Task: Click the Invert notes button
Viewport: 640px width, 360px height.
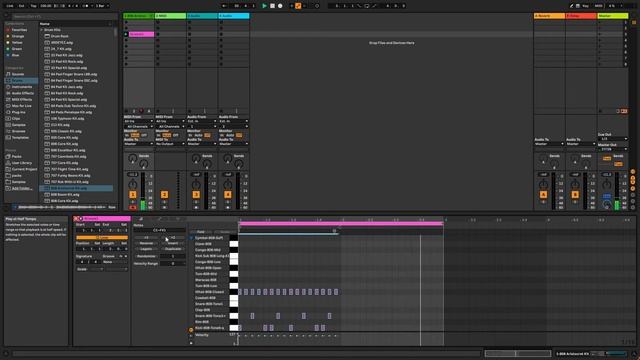Action: pyautogui.click(x=173, y=243)
